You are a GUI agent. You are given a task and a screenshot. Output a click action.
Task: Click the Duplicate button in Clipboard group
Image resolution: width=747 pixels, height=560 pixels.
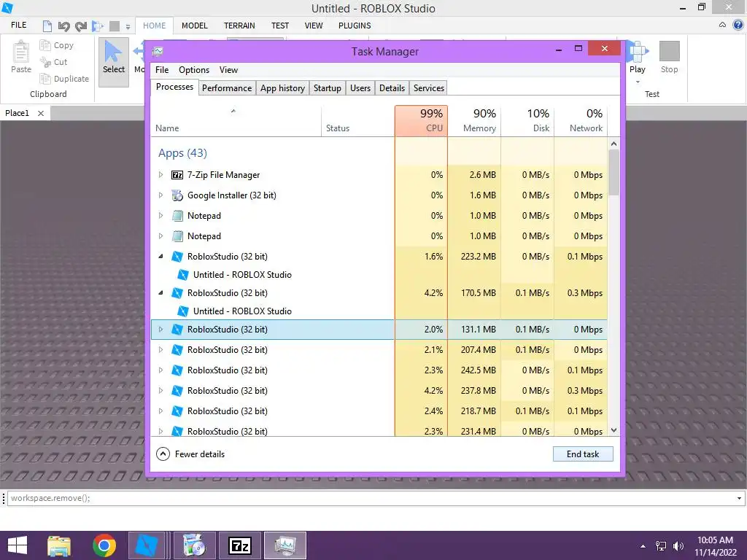[64, 79]
